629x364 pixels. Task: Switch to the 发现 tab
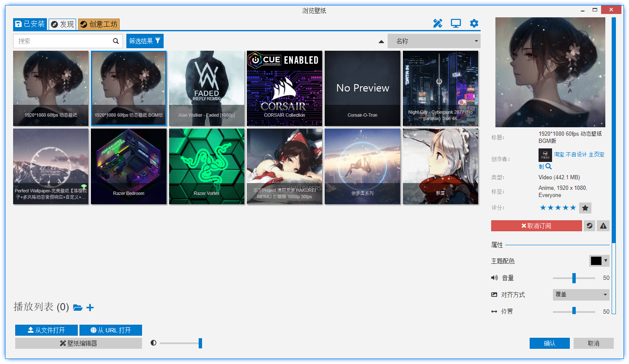(x=63, y=24)
